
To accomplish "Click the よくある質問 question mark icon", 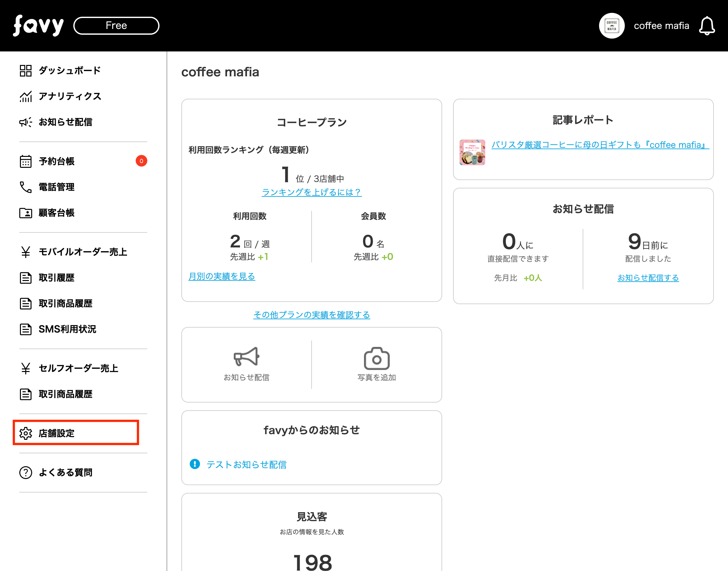I will point(26,472).
